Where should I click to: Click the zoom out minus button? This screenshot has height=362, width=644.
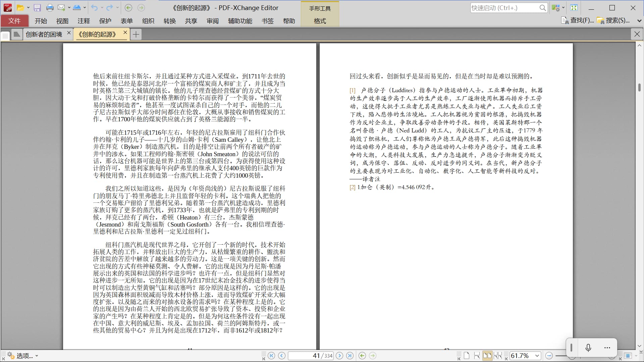[549, 356]
